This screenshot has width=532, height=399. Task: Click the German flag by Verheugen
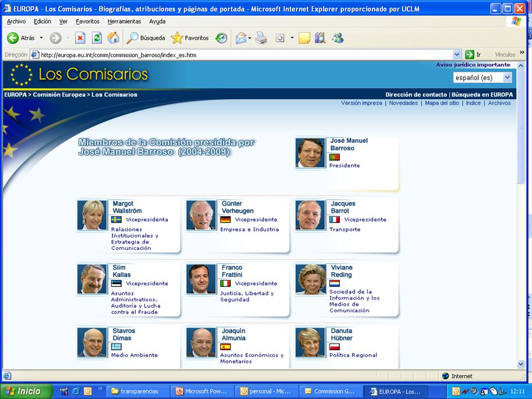(226, 219)
